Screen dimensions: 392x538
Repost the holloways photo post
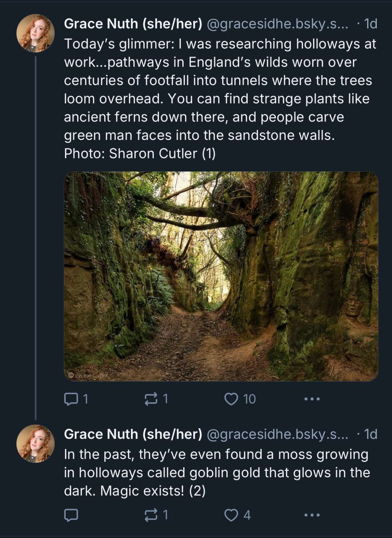(151, 399)
